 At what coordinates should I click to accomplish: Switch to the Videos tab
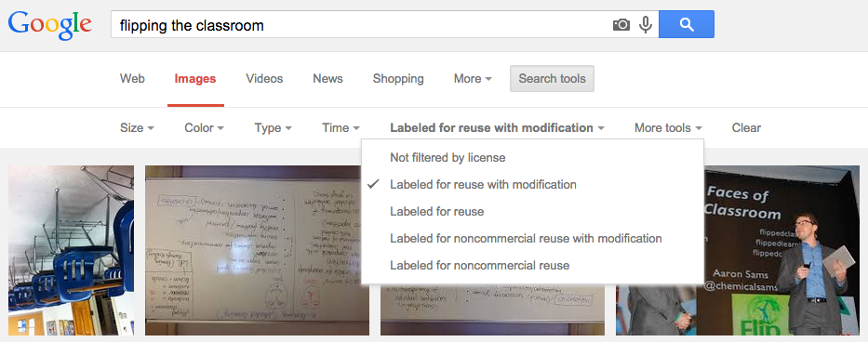tap(264, 79)
